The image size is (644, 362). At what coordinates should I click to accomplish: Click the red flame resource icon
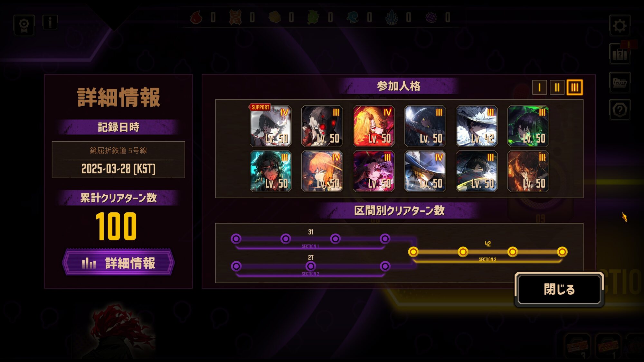click(196, 17)
